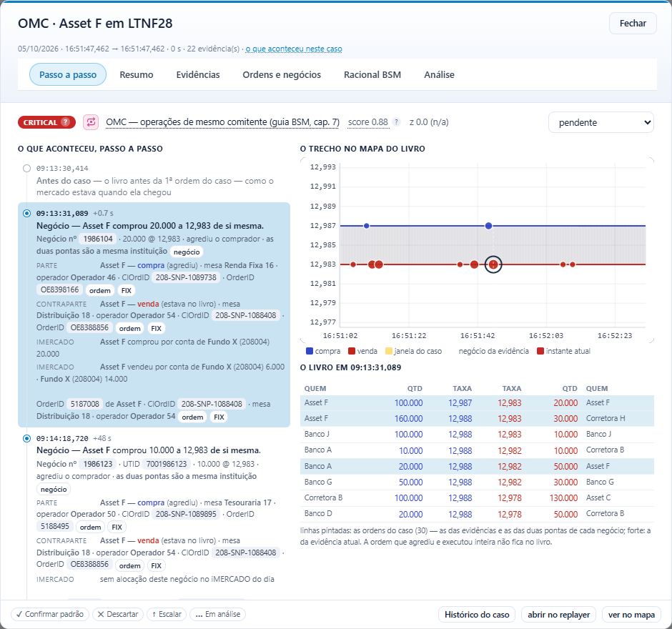Select the 09:13:30,414 step marker

coord(27,169)
